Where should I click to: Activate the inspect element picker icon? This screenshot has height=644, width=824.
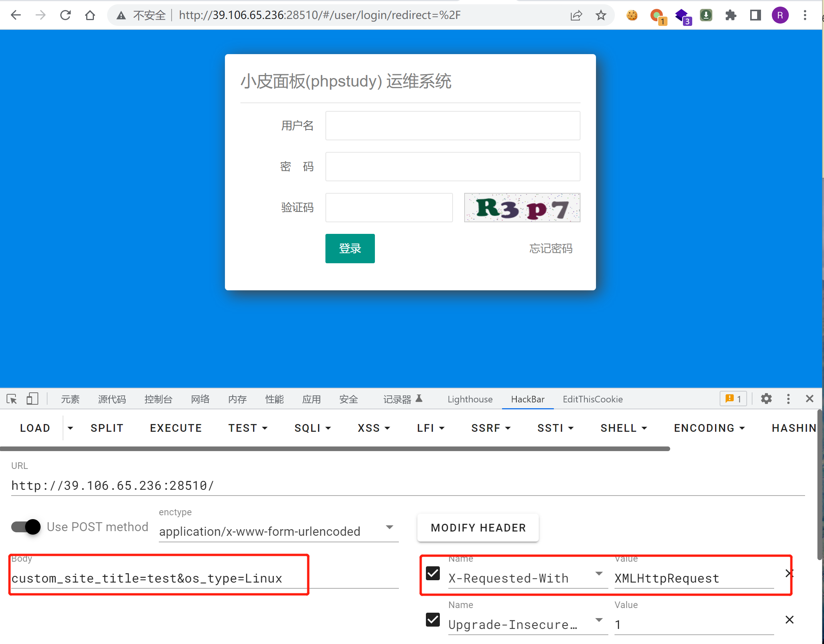(x=12, y=399)
